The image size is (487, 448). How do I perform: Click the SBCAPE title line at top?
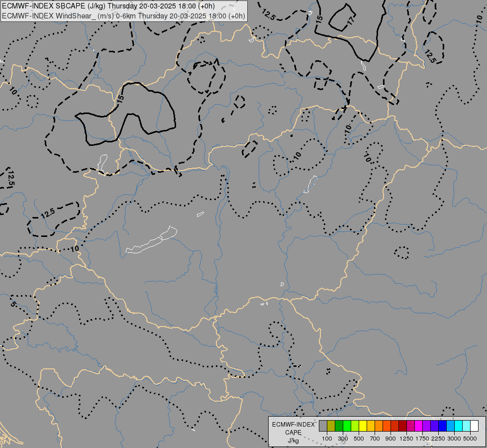point(108,6)
